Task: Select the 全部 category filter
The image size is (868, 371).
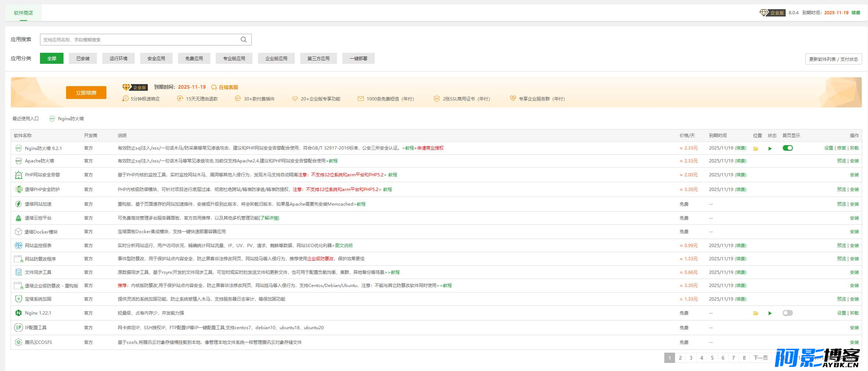Action: pos(52,58)
